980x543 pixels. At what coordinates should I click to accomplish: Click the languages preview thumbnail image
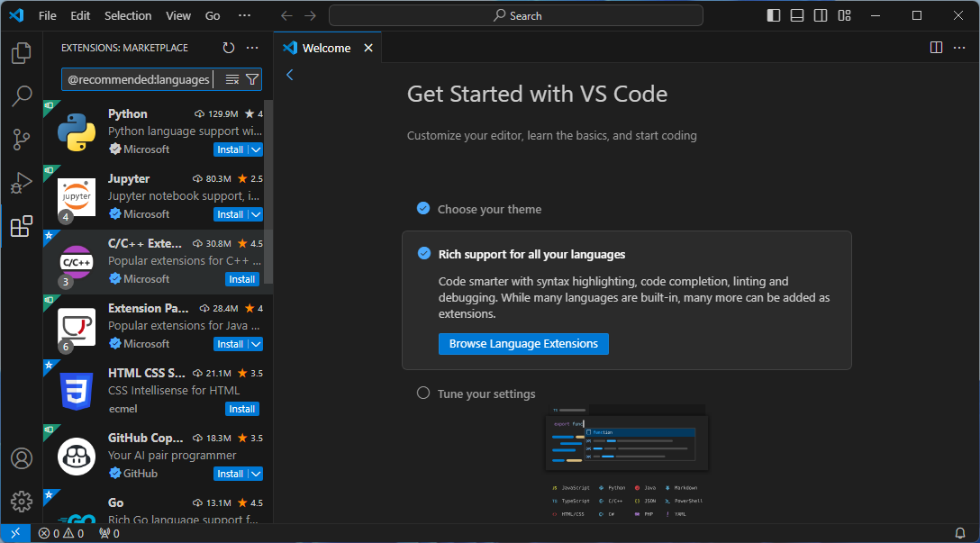627,462
